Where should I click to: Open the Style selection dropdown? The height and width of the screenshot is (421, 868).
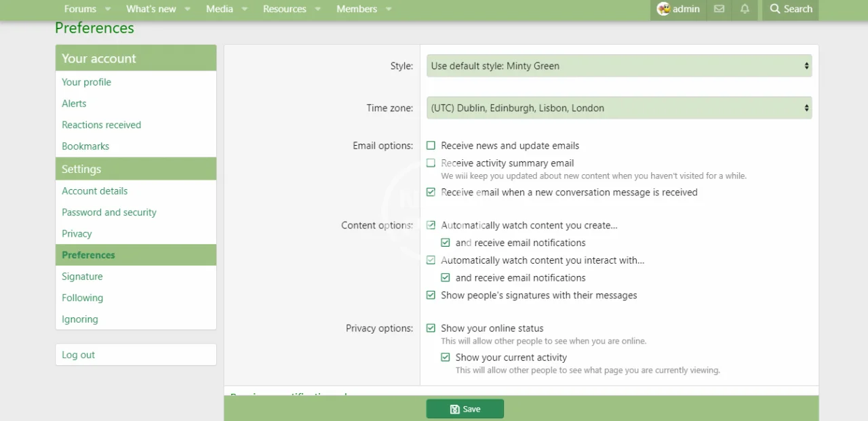pyautogui.click(x=619, y=66)
